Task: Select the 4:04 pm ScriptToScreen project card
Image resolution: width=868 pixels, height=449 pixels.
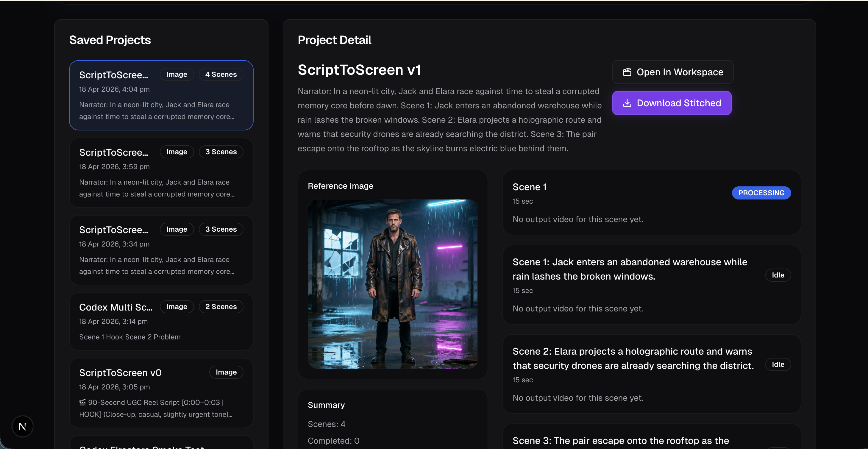Action: point(161,95)
